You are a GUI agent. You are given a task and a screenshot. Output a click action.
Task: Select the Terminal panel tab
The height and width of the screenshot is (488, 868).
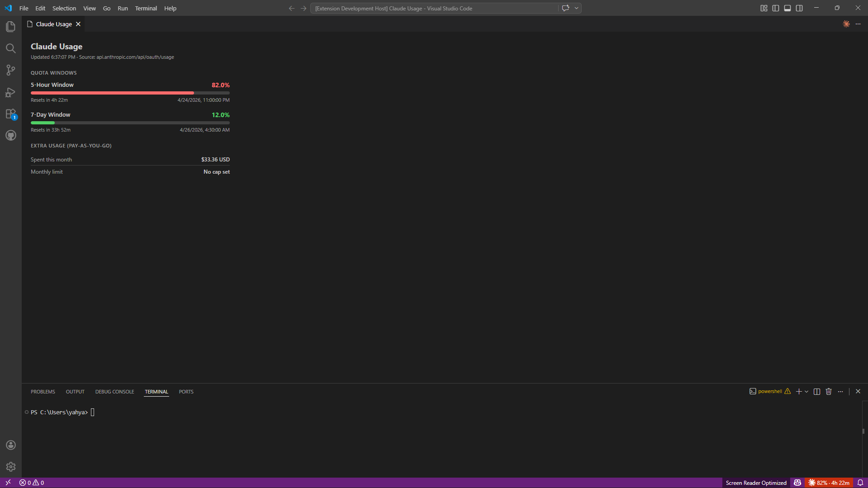(x=157, y=392)
